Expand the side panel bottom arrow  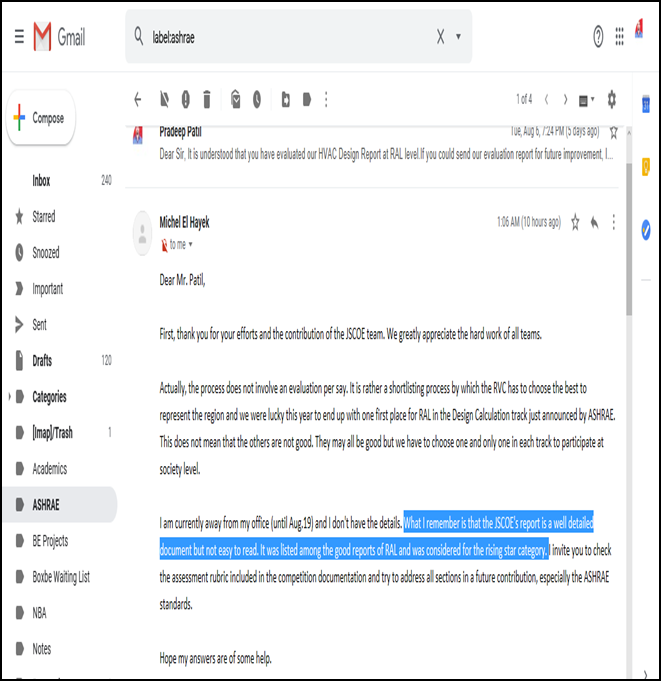coord(646,674)
